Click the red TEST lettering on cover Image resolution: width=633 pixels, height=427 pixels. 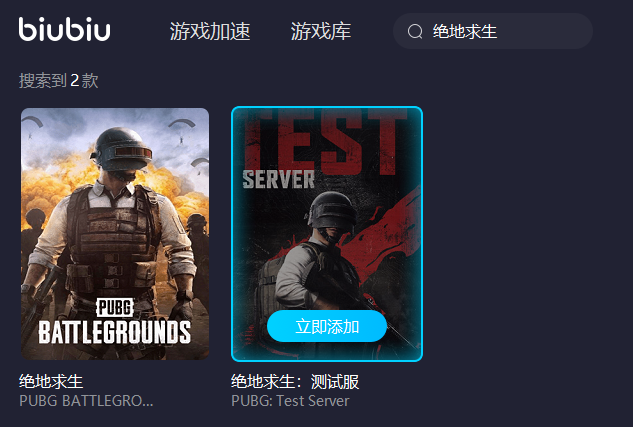coord(327,141)
